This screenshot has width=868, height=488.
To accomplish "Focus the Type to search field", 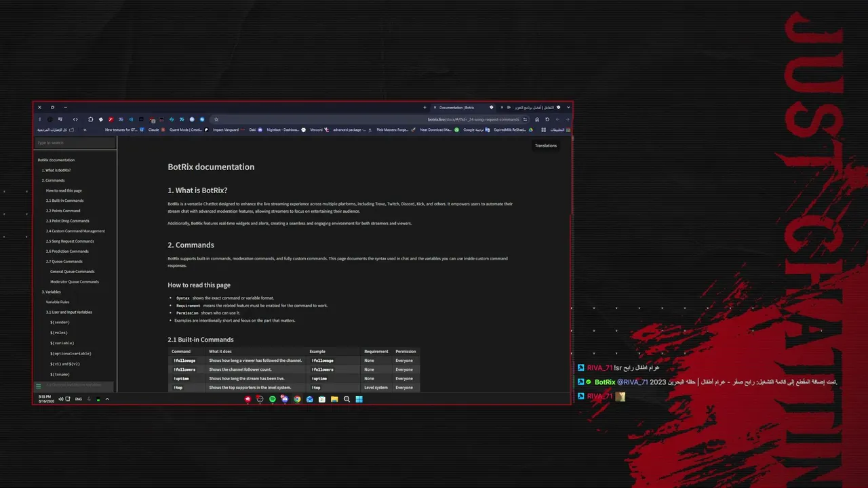I will point(75,143).
